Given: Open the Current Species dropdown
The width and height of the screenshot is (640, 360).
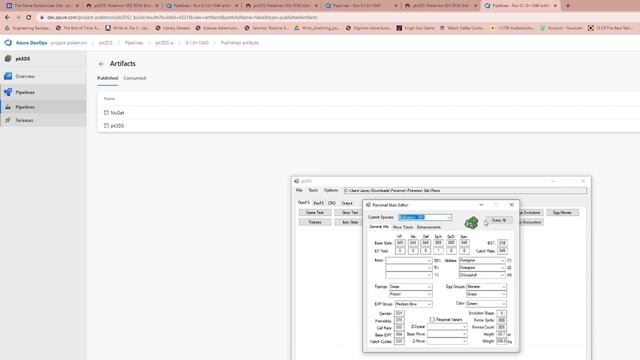Looking at the screenshot, I should 449,218.
